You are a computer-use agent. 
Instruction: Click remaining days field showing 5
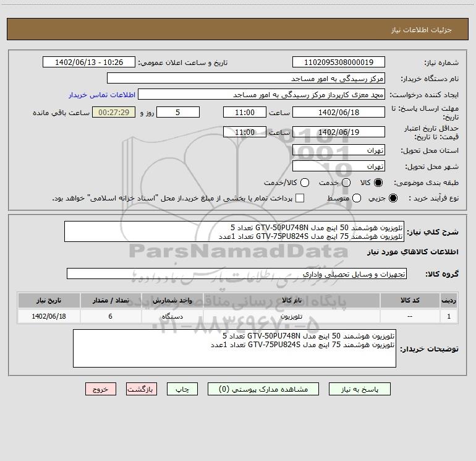[x=178, y=112]
